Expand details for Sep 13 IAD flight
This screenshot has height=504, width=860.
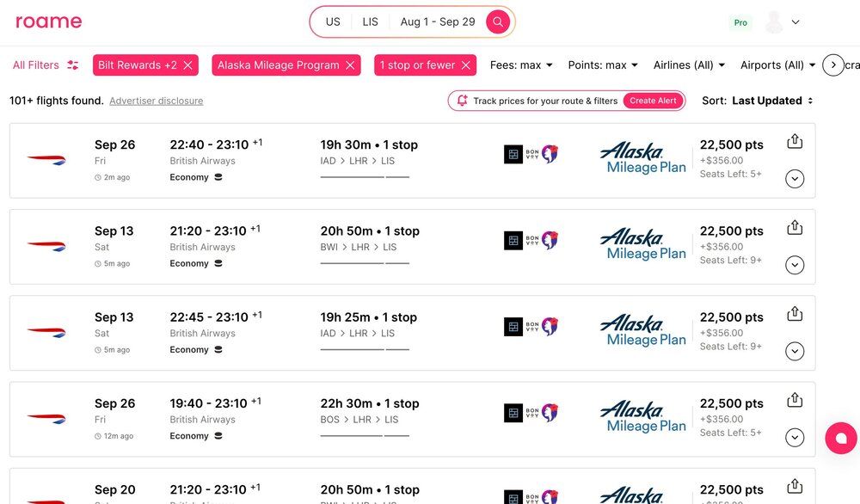click(795, 351)
